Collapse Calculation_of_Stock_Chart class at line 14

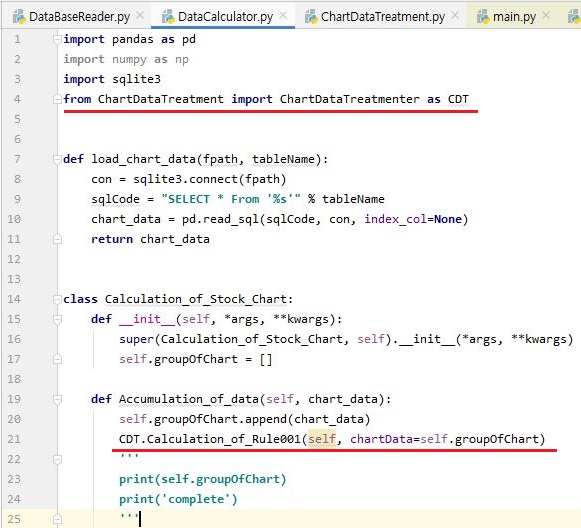(x=57, y=299)
